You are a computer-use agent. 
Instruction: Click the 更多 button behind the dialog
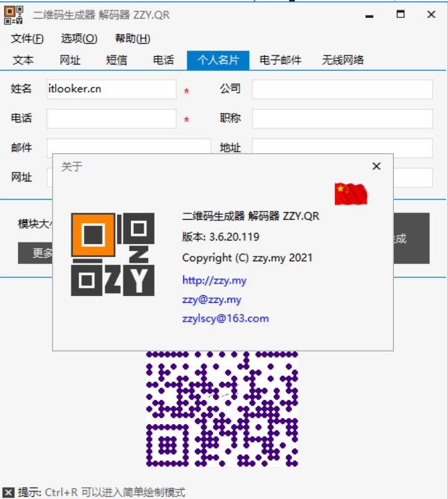(35, 253)
